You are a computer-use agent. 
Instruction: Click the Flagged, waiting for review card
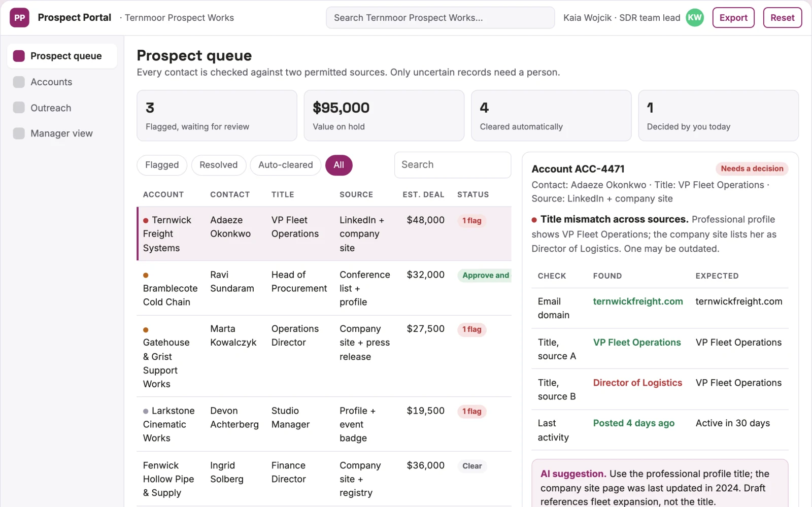tap(217, 116)
